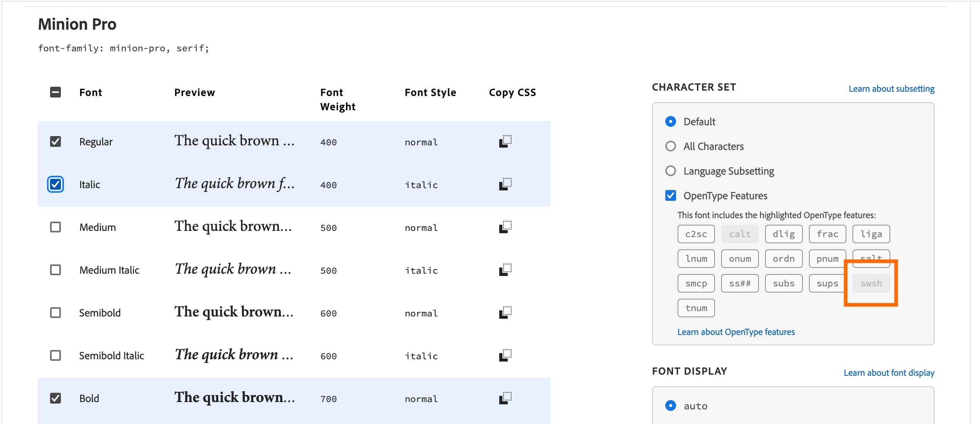
Task: Open Learn about subsetting link
Action: point(891,89)
